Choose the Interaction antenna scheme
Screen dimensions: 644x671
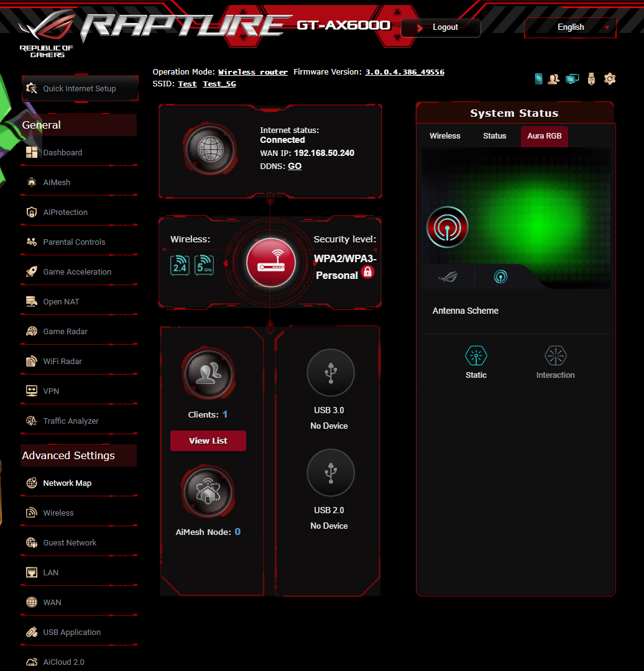click(x=555, y=362)
